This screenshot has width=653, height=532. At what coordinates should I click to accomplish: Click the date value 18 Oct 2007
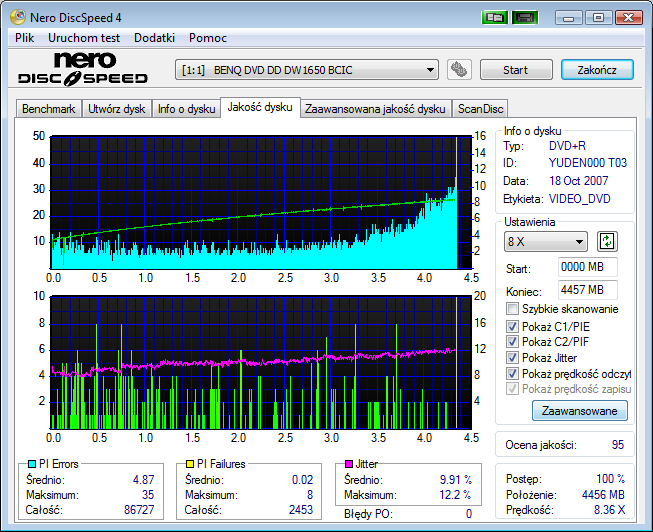(578, 181)
